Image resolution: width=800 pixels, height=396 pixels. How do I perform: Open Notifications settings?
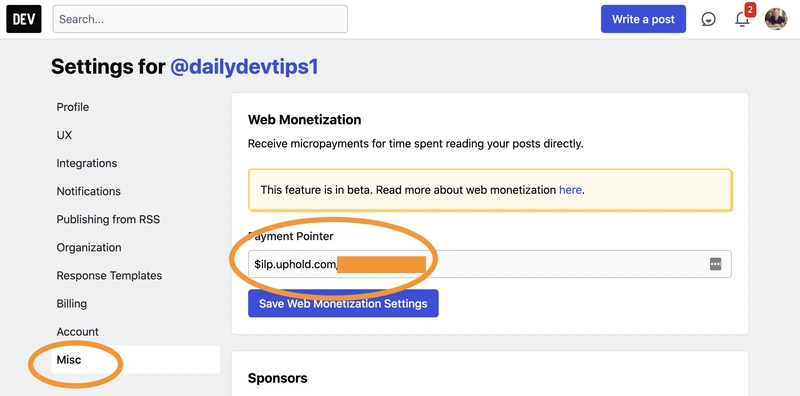[x=89, y=191]
